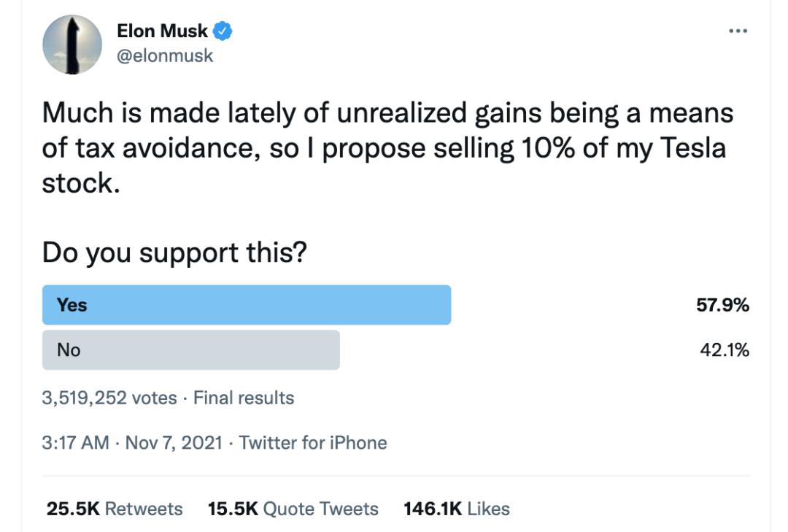Select the No poll result bar
Screen dimensions: 788x532
point(191,350)
